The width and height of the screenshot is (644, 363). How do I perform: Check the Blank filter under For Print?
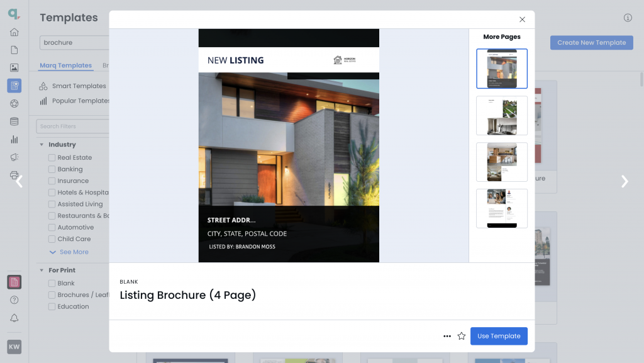tap(51, 283)
